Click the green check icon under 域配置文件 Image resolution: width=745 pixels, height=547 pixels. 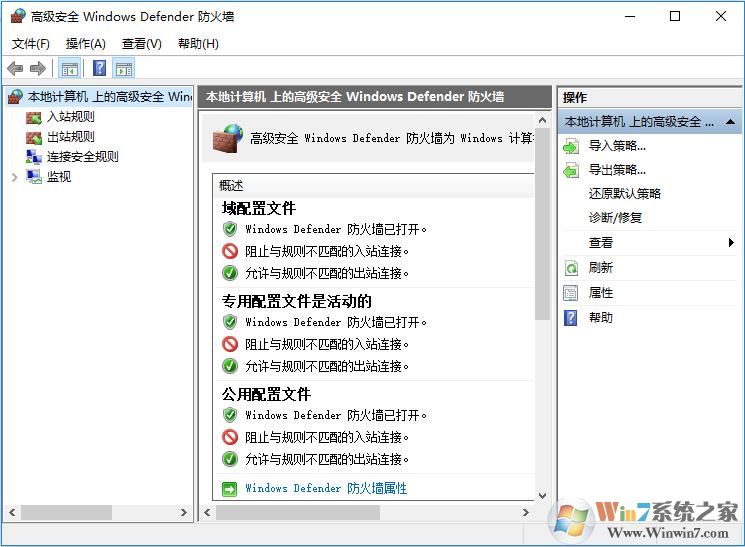pyautogui.click(x=230, y=273)
